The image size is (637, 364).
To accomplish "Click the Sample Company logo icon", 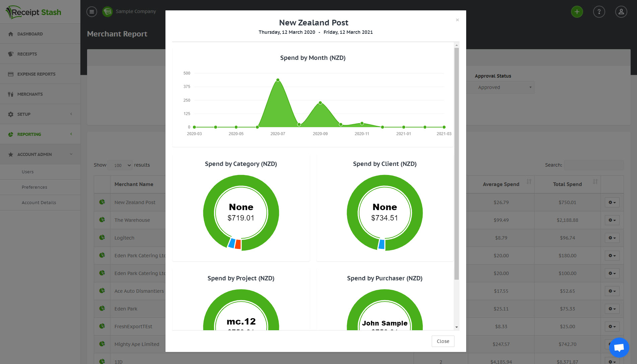I will (108, 12).
